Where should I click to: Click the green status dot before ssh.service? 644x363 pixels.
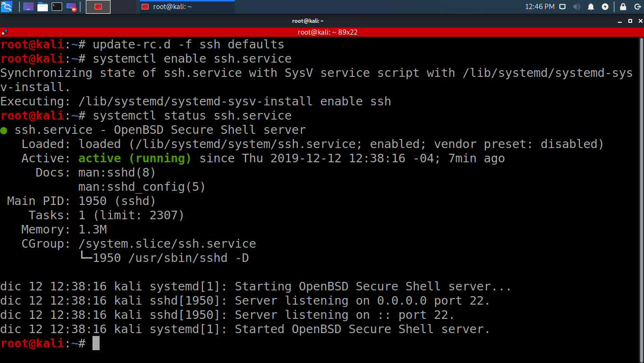(4, 130)
